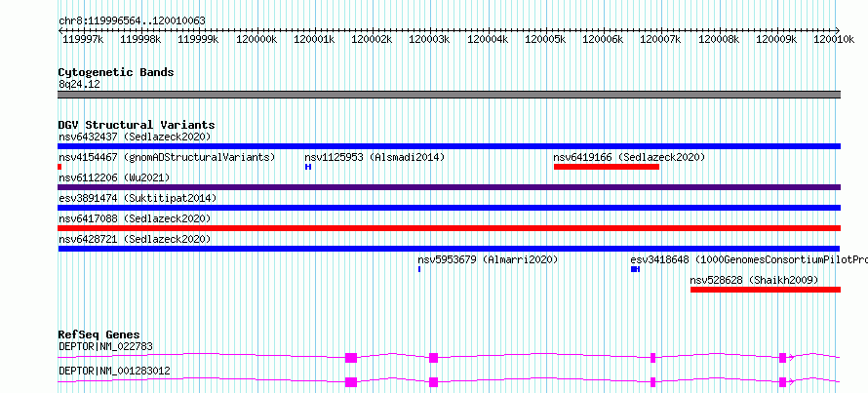This screenshot has height=393, width=868.
Task: Click the 120010k ruler label
Action: 834,39
